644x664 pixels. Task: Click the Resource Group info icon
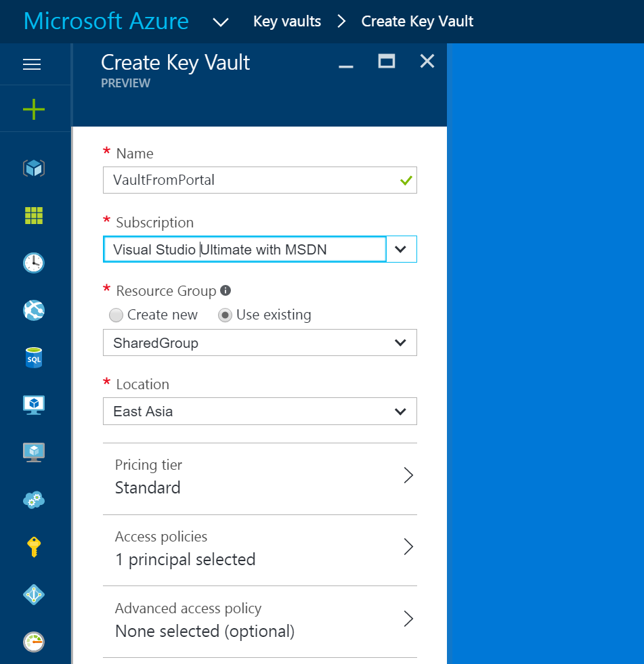pyautogui.click(x=226, y=290)
